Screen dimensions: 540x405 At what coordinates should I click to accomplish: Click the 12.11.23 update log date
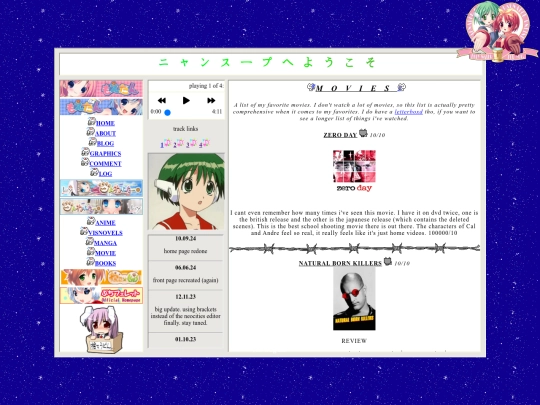(x=186, y=297)
